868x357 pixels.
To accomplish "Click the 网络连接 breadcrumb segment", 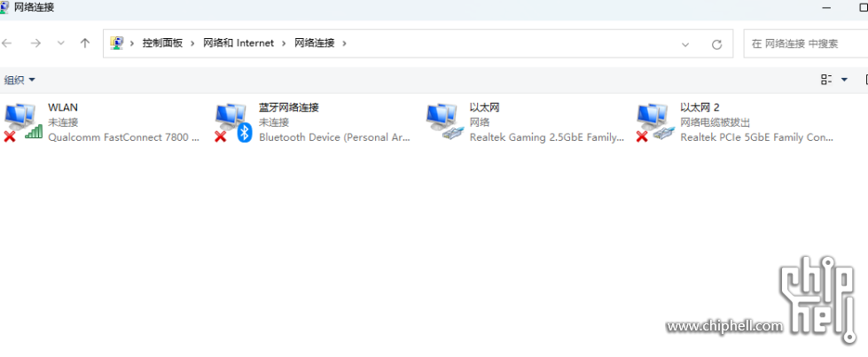I will coord(315,43).
